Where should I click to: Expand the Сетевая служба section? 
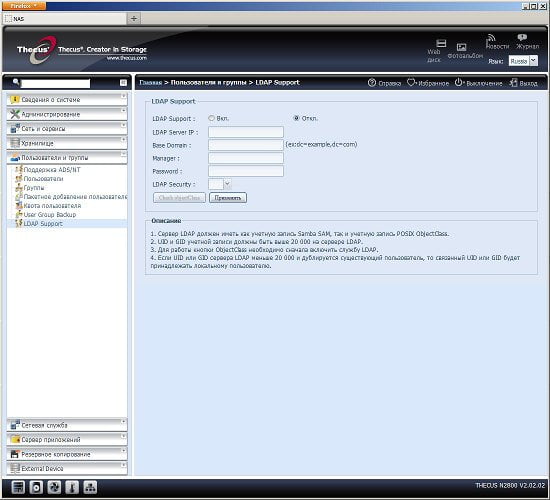[x=67, y=425]
